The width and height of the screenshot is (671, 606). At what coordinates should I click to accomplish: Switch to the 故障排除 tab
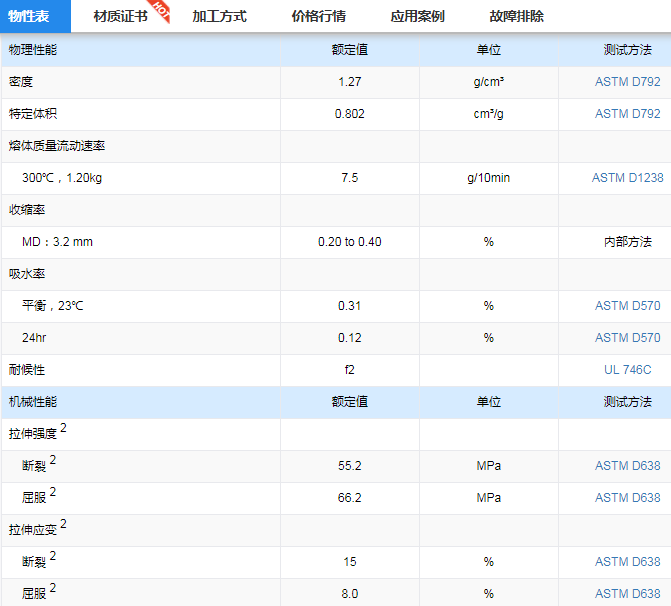(517, 16)
